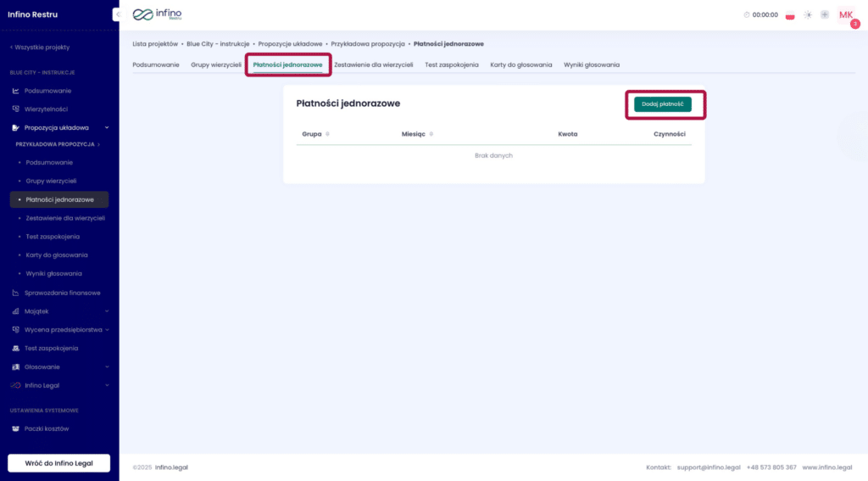
Task: Click the Wierzytelności sidebar icon
Action: pyautogui.click(x=15, y=109)
